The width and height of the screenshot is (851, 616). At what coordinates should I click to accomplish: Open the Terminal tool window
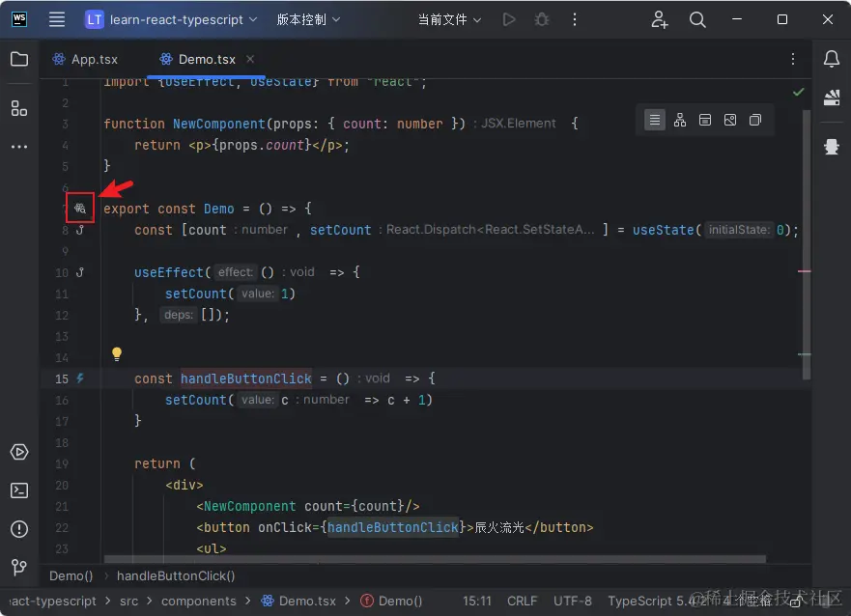click(x=19, y=490)
